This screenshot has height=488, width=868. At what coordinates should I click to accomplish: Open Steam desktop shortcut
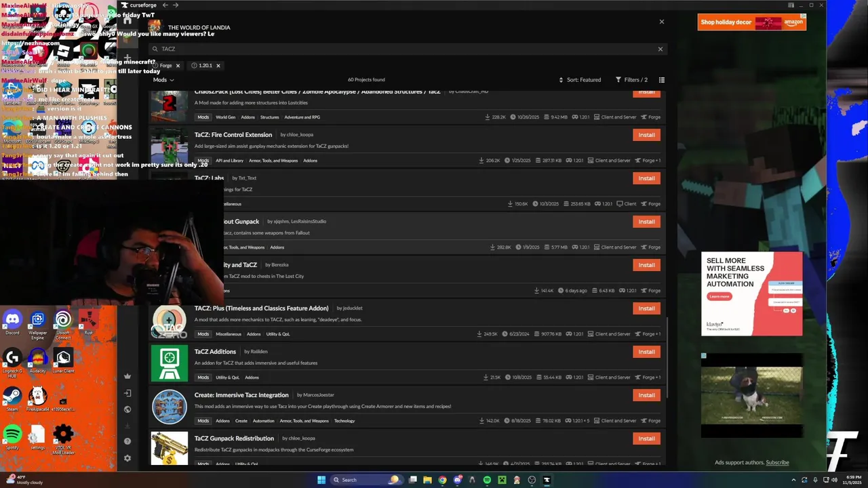(12, 399)
